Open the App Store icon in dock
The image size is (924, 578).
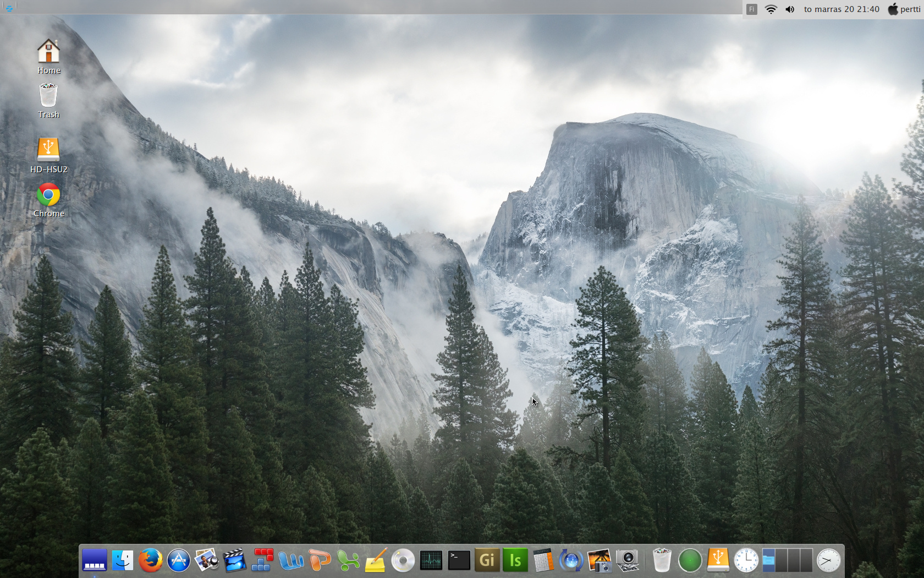click(179, 560)
